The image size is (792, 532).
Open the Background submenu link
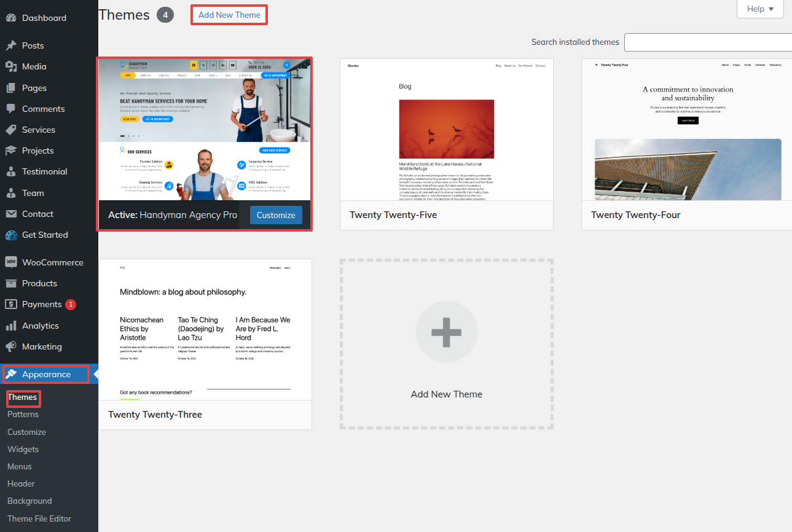pos(29,501)
